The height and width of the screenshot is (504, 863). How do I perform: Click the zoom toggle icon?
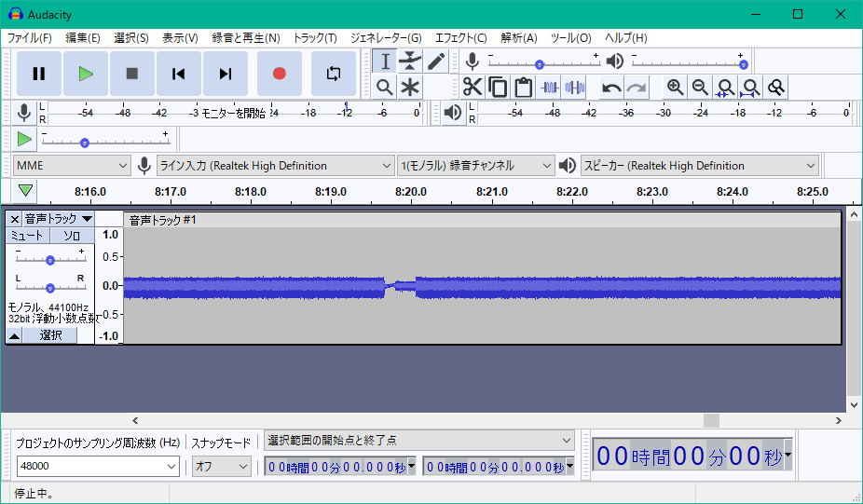[776, 87]
